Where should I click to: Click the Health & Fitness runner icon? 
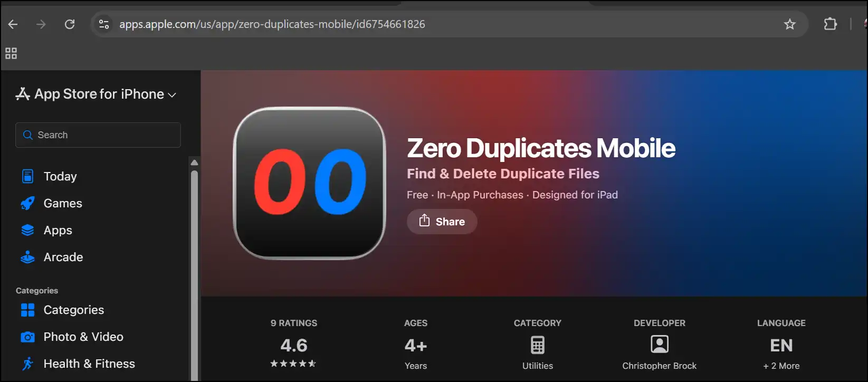[x=27, y=364]
